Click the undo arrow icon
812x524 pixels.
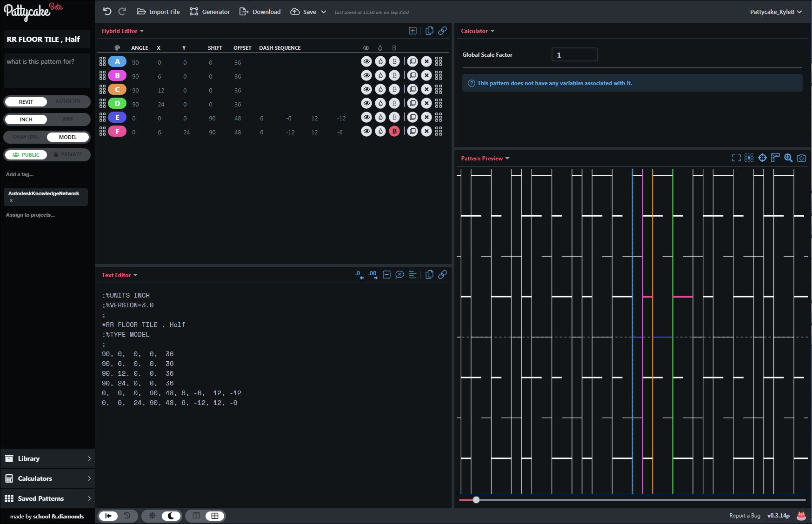click(107, 12)
